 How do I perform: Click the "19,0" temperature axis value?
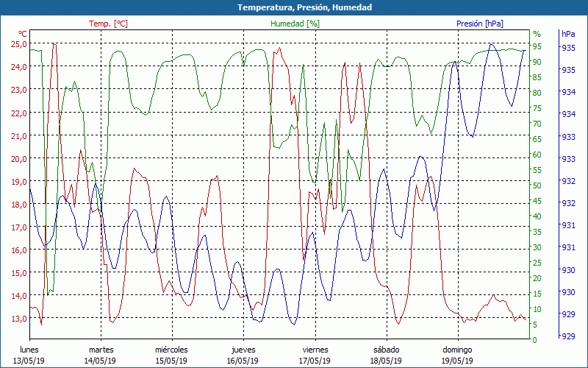click(19, 181)
